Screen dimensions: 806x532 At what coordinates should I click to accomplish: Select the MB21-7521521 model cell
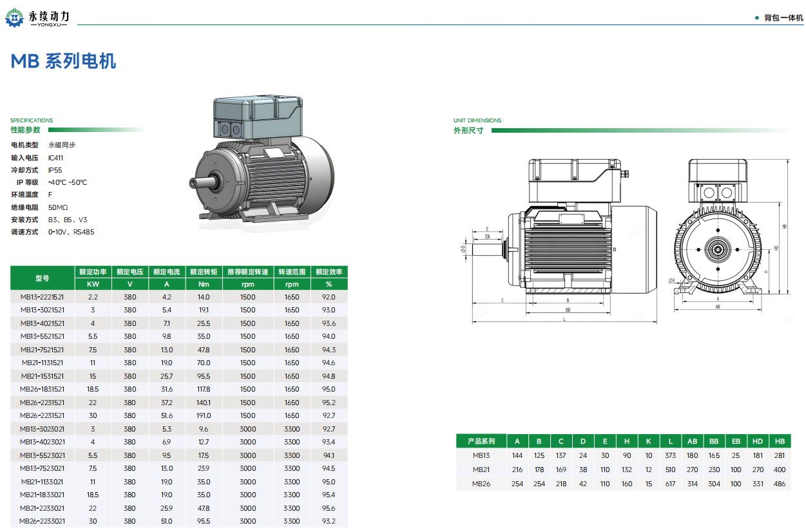pos(43,350)
